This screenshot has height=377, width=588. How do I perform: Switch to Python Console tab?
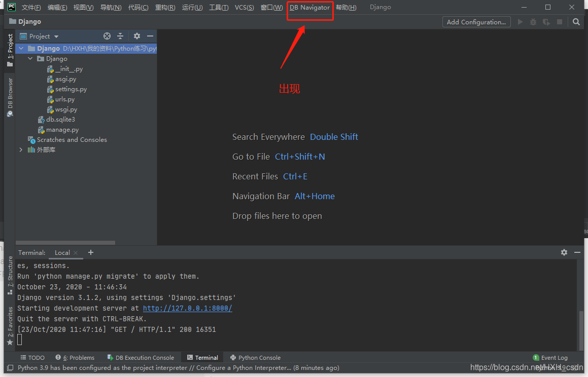(255, 358)
